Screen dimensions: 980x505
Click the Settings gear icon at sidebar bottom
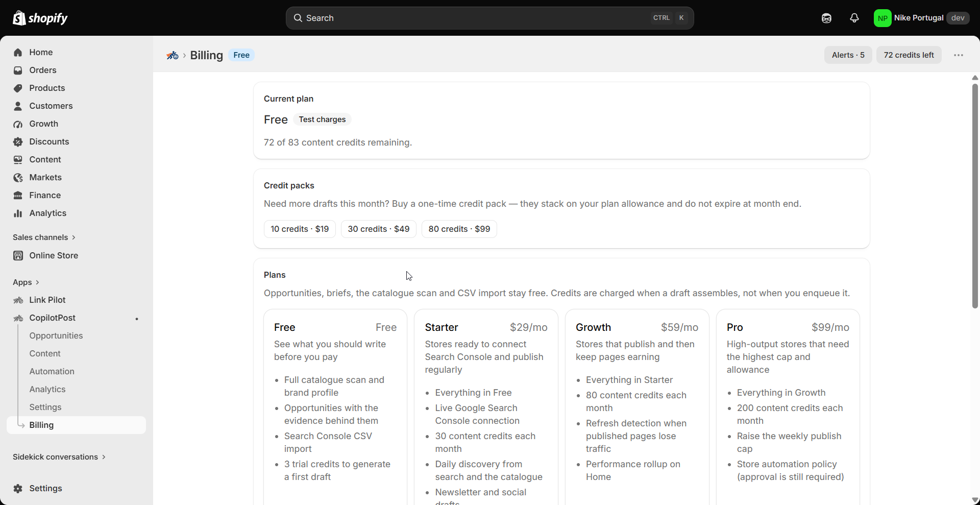18,489
